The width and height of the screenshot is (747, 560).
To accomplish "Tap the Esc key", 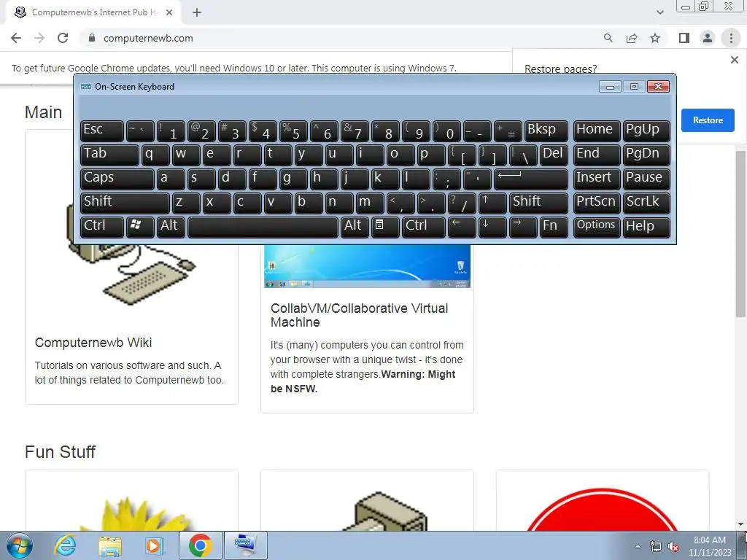I will point(102,131).
